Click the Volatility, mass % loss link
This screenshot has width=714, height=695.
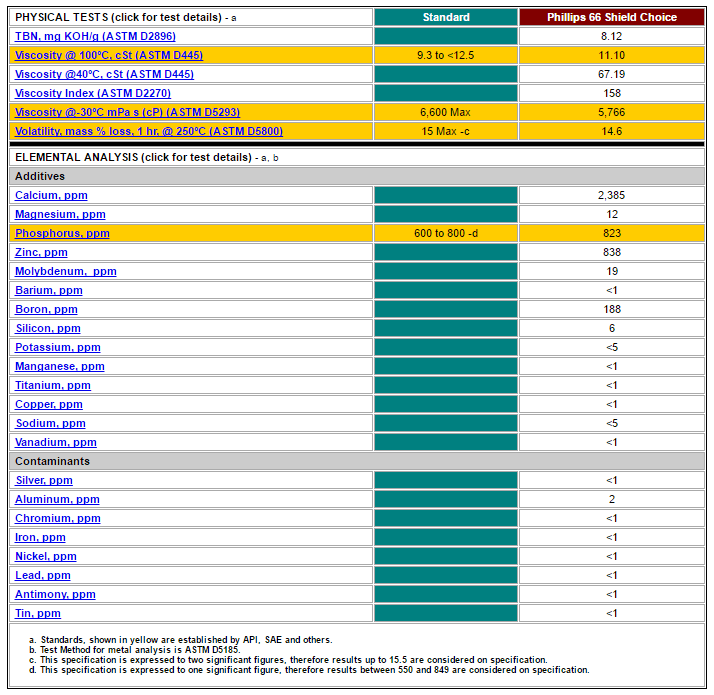[x=149, y=131]
